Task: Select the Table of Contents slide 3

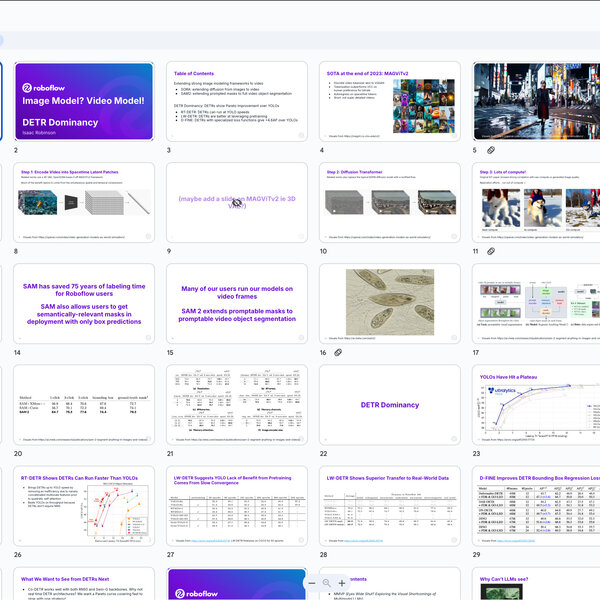Action: click(x=237, y=101)
